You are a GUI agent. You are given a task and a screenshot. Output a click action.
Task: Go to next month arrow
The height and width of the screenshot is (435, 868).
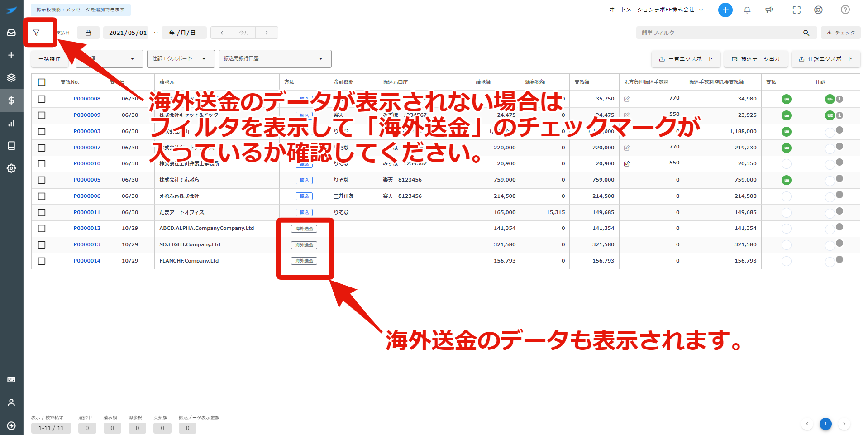point(267,33)
